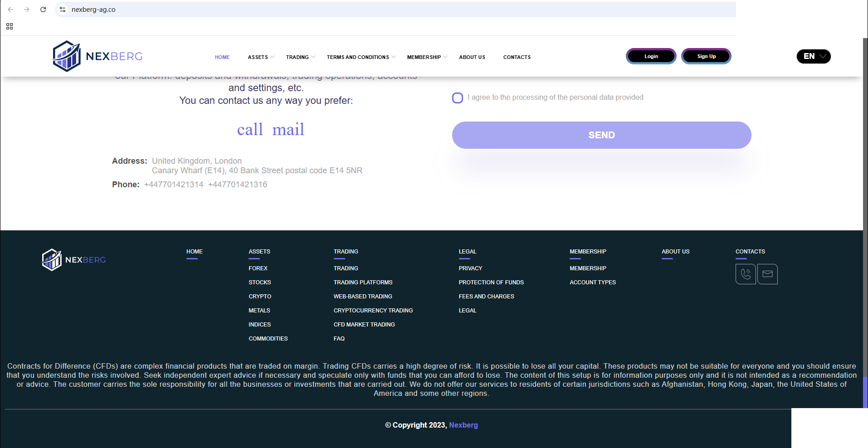Click the 'call' link

(250, 130)
